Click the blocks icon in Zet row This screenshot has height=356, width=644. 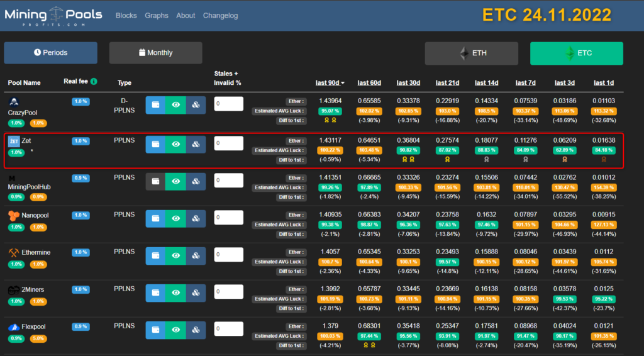coord(196,144)
